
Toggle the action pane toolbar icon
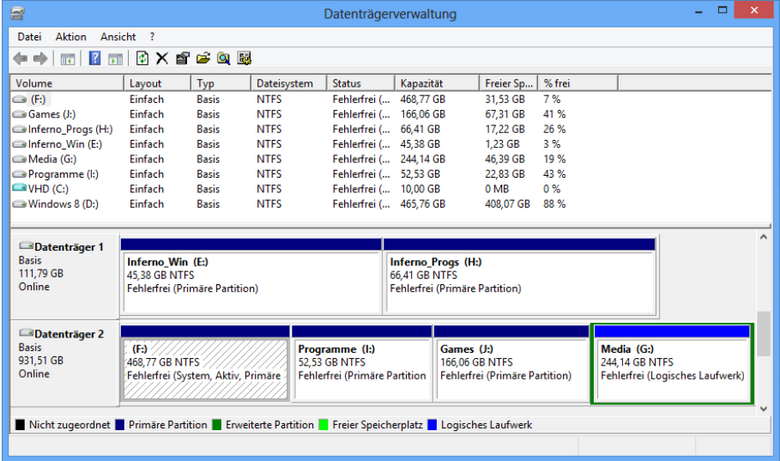tap(115, 59)
